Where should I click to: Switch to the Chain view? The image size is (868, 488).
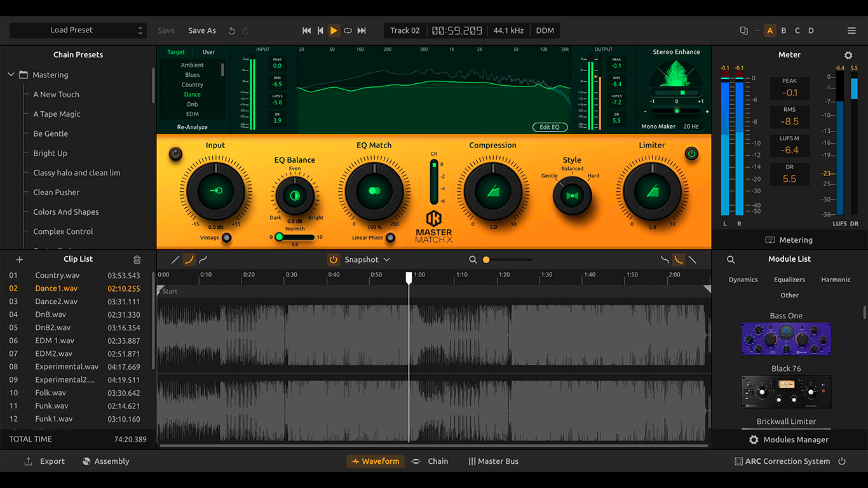point(430,461)
